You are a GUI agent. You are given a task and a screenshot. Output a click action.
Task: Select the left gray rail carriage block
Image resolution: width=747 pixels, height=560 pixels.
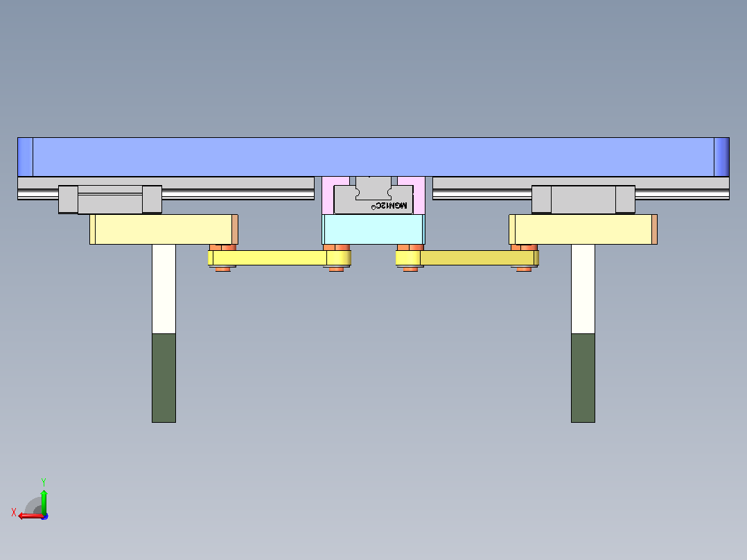click(x=110, y=199)
